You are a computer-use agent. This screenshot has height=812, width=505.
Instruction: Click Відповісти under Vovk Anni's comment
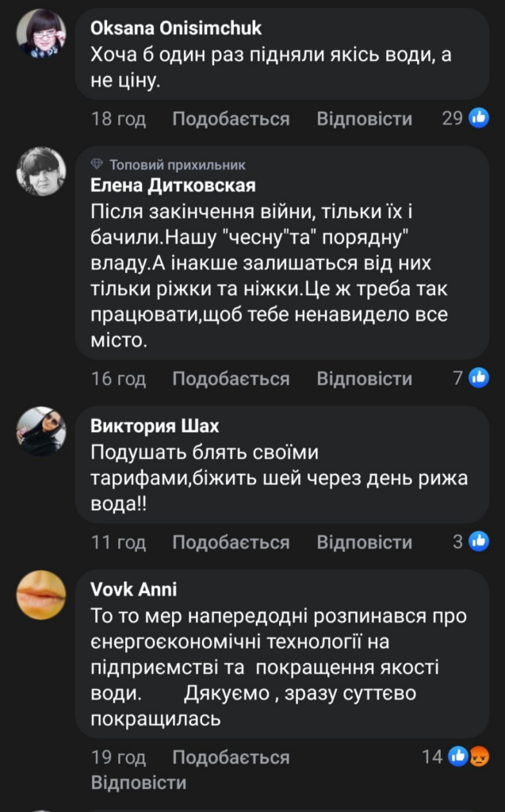point(139,783)
